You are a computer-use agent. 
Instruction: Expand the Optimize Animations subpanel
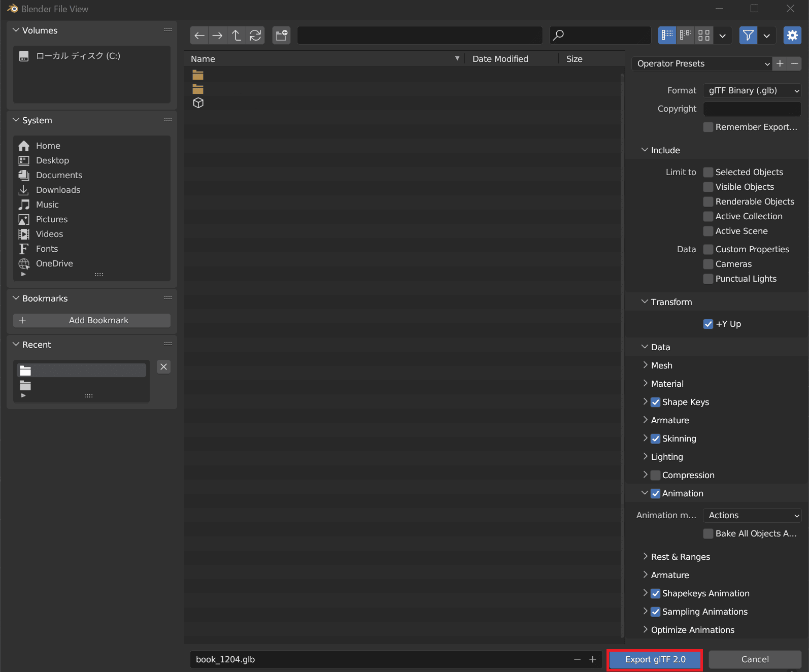(x=645, y=629)
